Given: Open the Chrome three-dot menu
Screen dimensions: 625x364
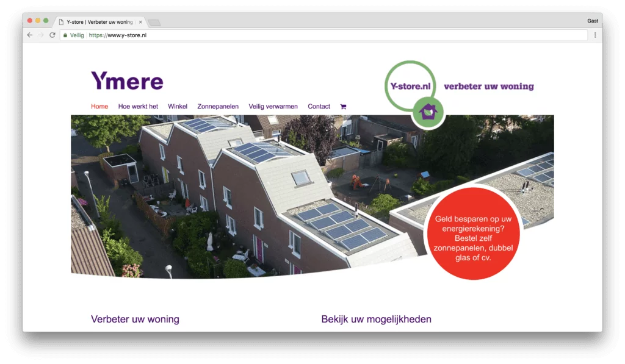Looking at the screenshot, I should (595, 35).
